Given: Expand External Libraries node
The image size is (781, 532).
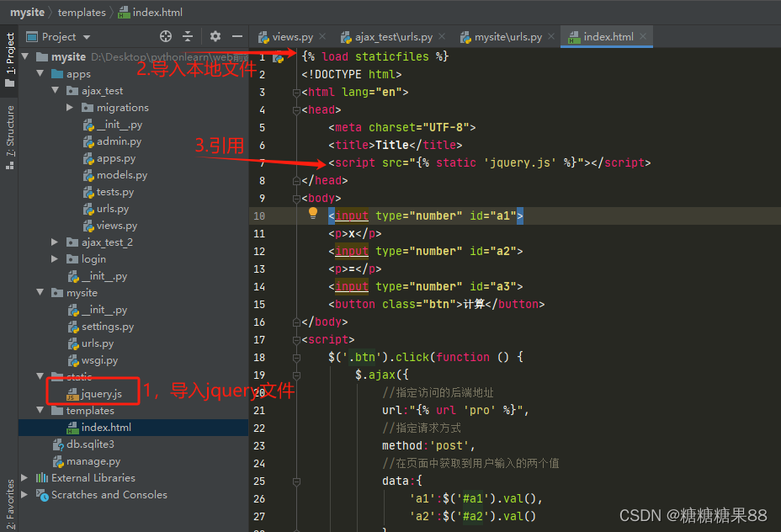Looking at the screenshot, I should pos(24,477).
